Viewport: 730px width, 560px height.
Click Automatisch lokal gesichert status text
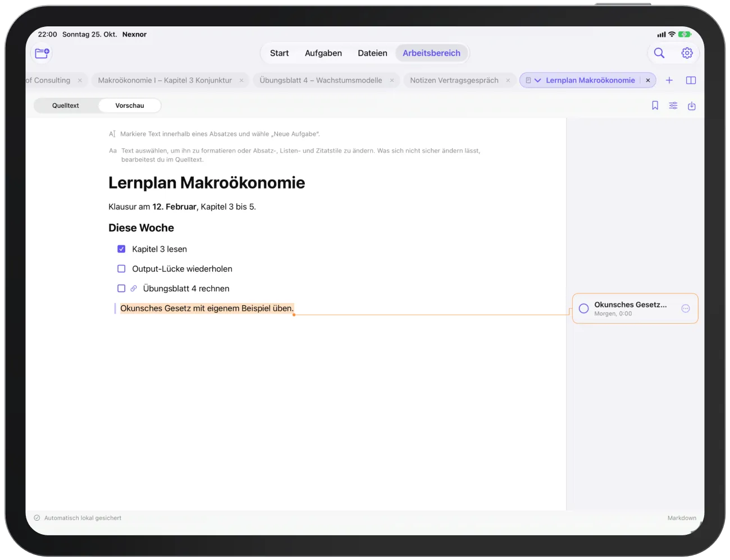click(83, 518)
